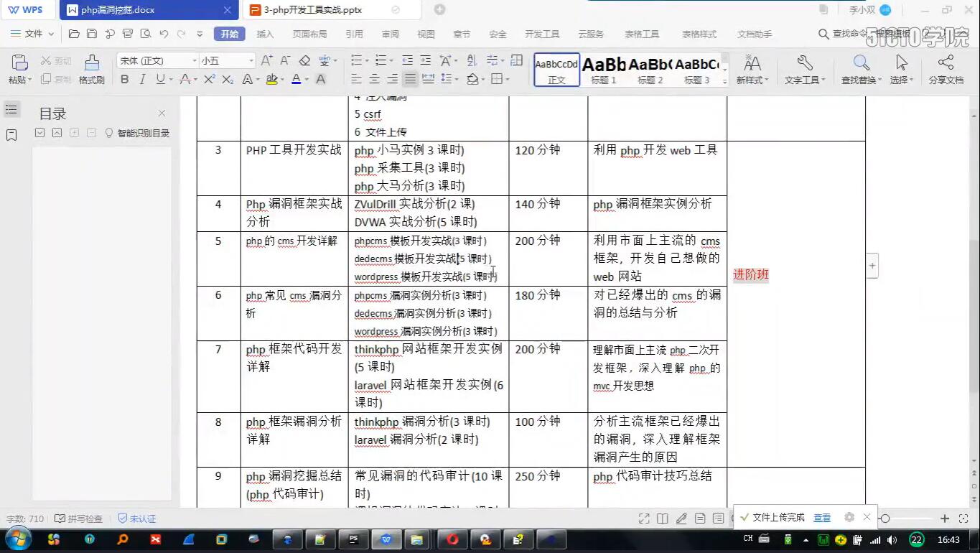This screenshot has height=553, width=980.
Task: Click the Windows Start button
Action: point(17,539)
